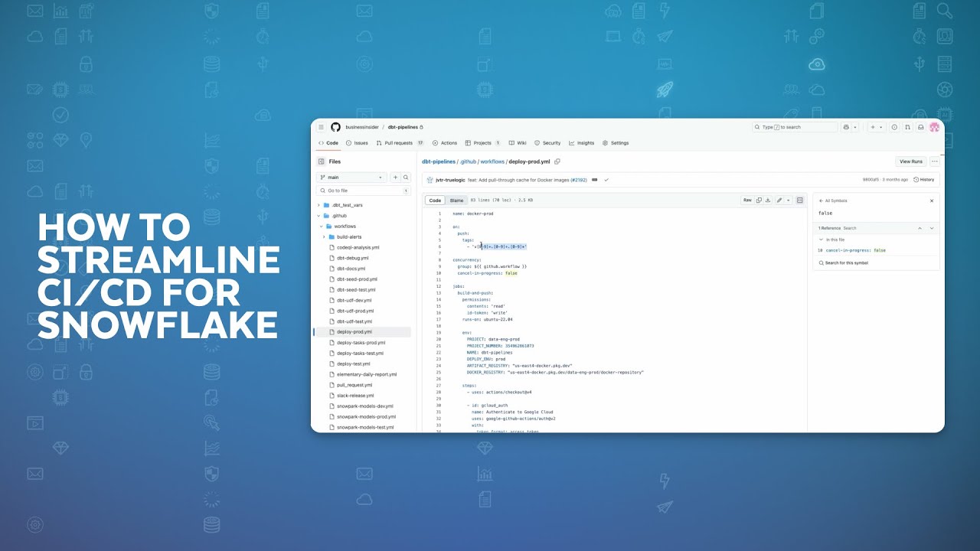Collapse the Files side panel icon
Image resolution: width=980 pixels, height=551 pixels.
click(x=322, y=161)
